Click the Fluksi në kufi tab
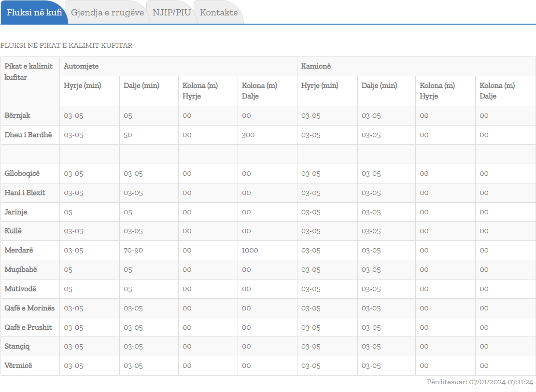Viewport: 536px width, 392px height. pyautogui.click(x=34, y=13)
